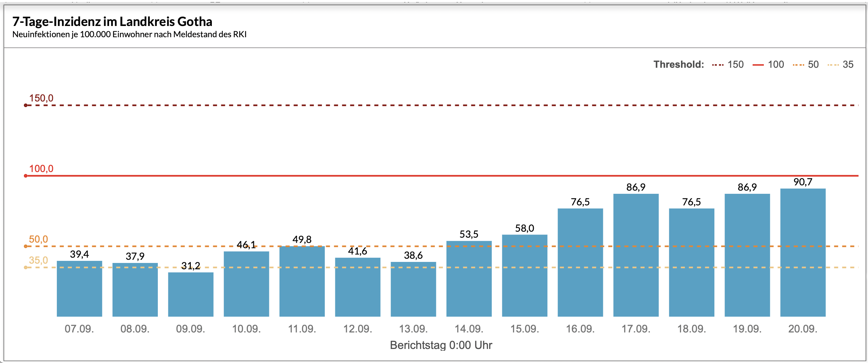The width and height of the screenshot is (868, 363).
Task: Select the orange 50,0 threshold line label
Action: coord(39,239)
